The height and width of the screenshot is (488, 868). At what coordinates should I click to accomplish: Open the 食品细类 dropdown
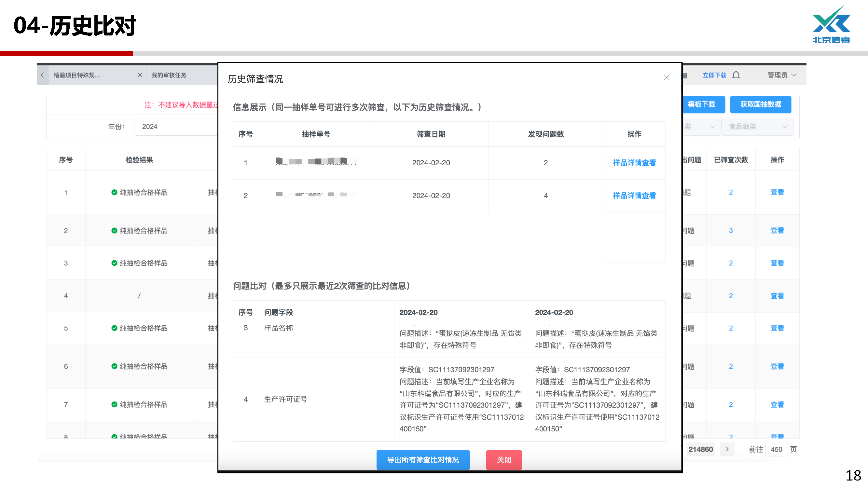(757, 127)
